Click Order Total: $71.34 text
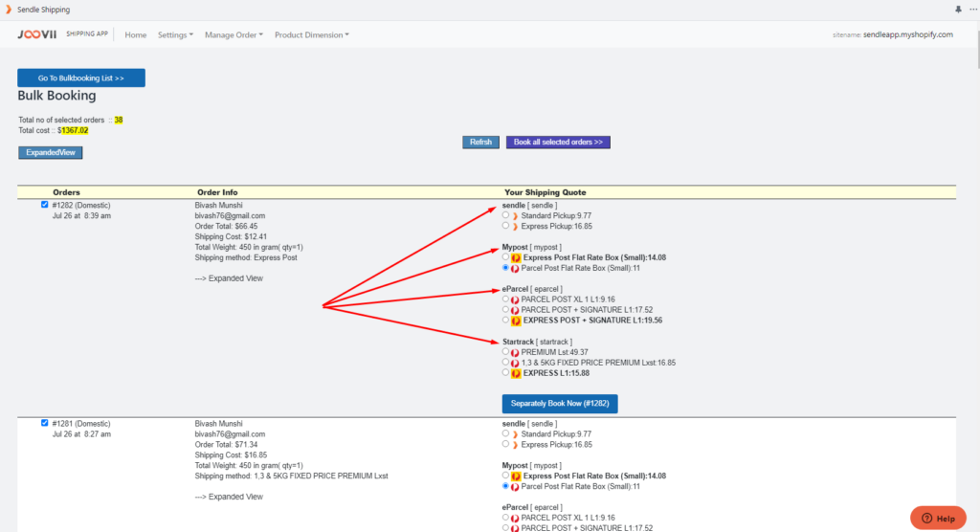The height and width of the screenshot is (532, 980). click(x=226, y=445)
